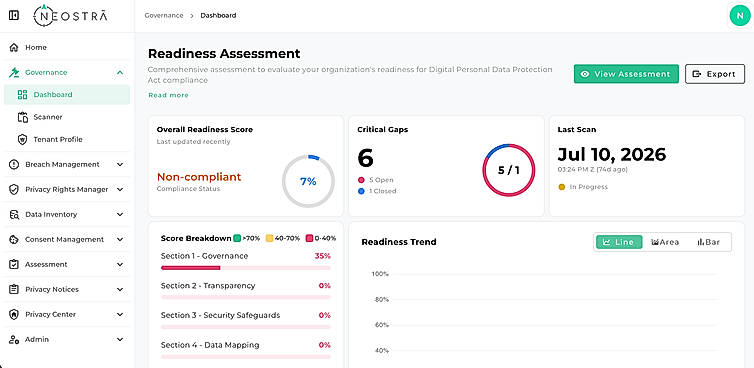754x368 pixels.
Task: Click the Scanner clipboard icon
Action: (x=22, y=117)
